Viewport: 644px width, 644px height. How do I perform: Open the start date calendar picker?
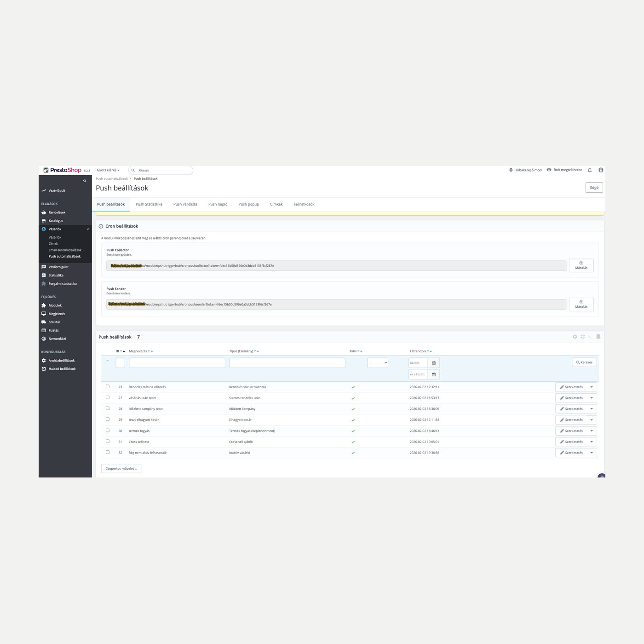point(434,363)
